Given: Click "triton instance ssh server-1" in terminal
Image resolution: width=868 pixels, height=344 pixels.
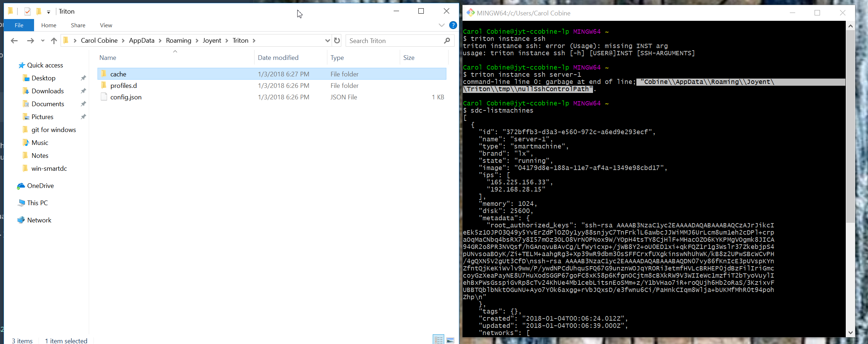Looking at the screenshot, I should pos(526,75).
